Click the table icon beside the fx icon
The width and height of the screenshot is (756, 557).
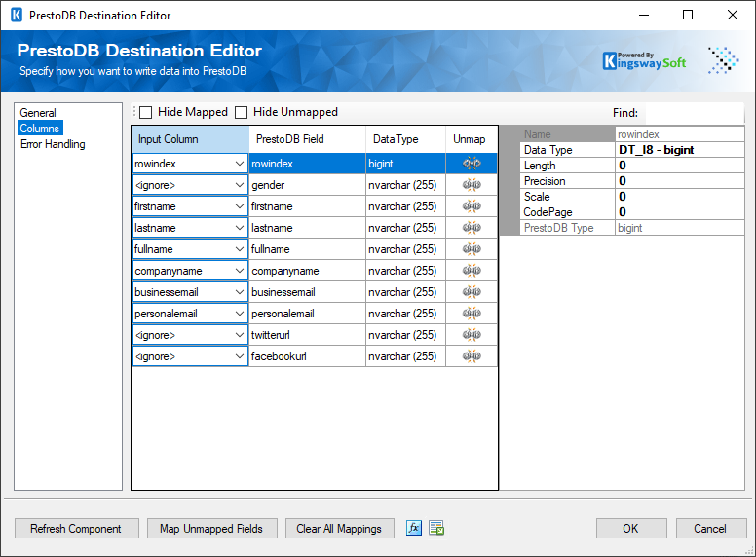436,528
